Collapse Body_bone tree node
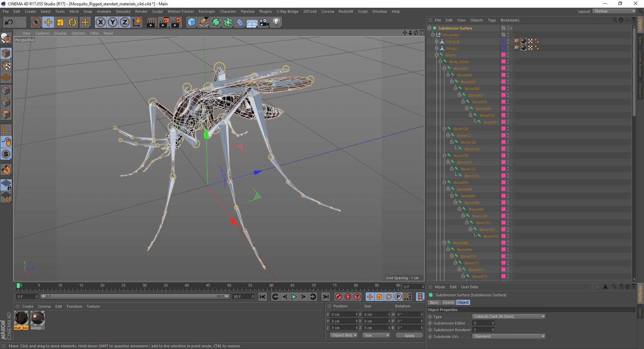Screen dimensions: 644x349 point(440,61)
